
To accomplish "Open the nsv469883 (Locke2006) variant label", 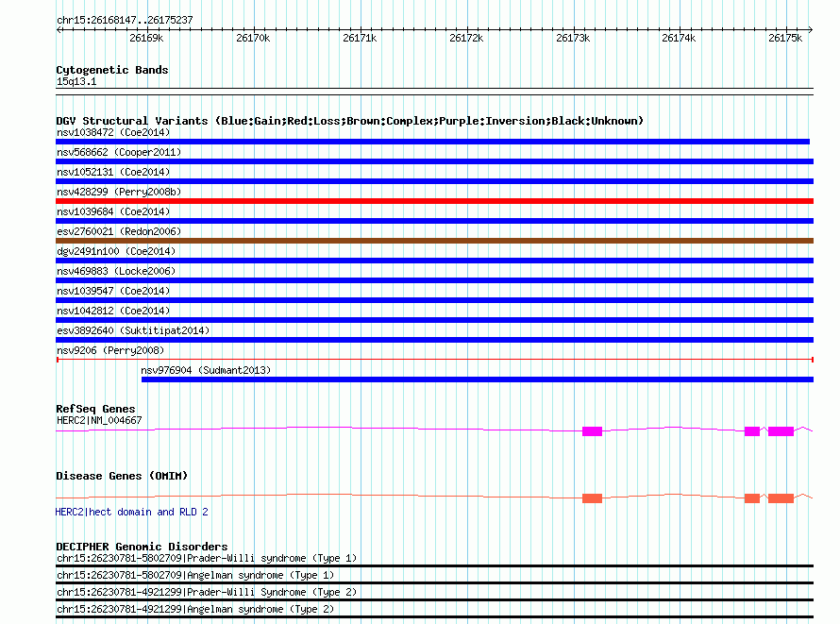I will (116, 271).
